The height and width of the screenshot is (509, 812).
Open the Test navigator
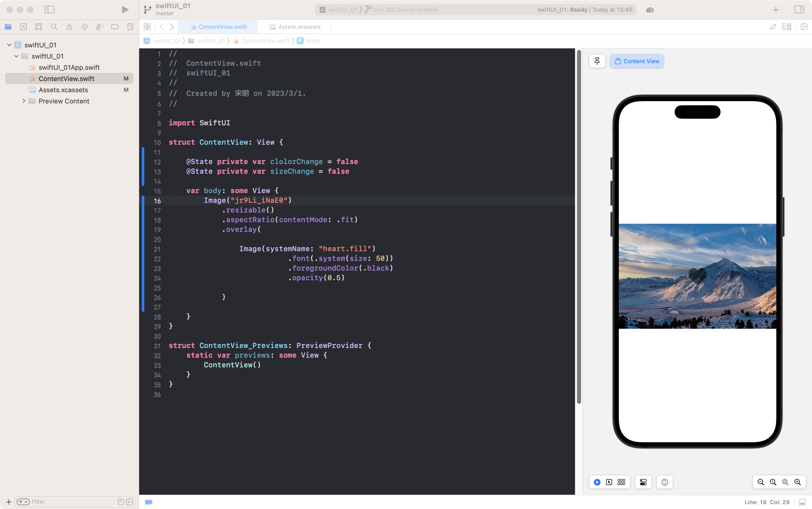pyautogui.click(x=85, y=26)
